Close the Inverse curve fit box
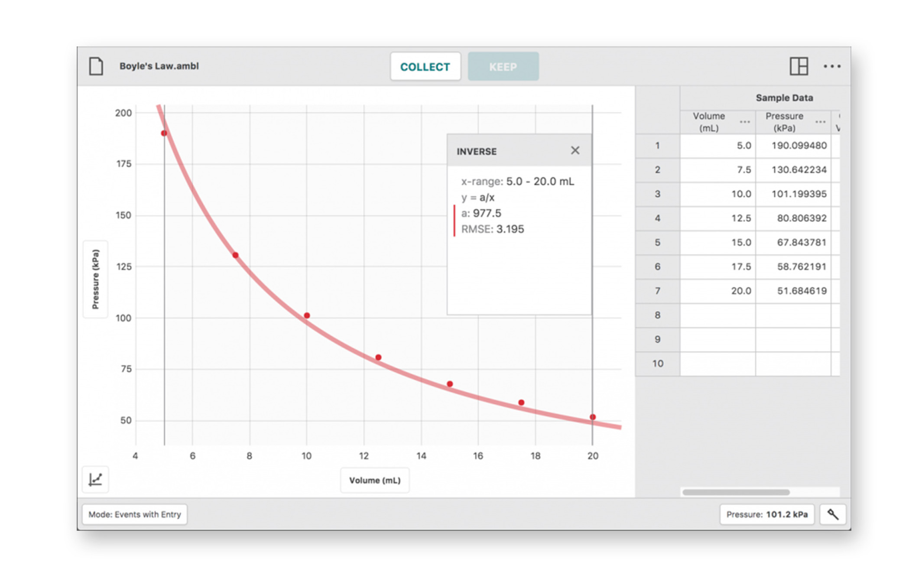922x588 pixels. [x=575, y=150]
